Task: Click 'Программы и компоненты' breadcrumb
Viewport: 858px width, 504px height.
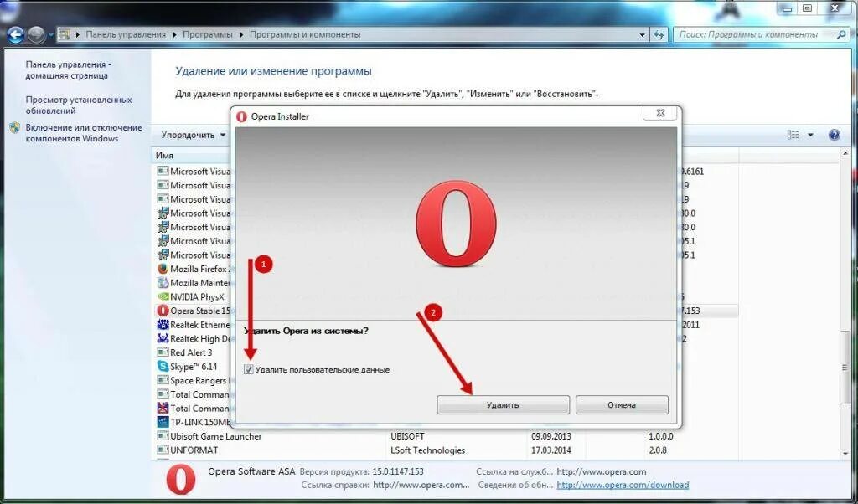Action: coord(305,34)
